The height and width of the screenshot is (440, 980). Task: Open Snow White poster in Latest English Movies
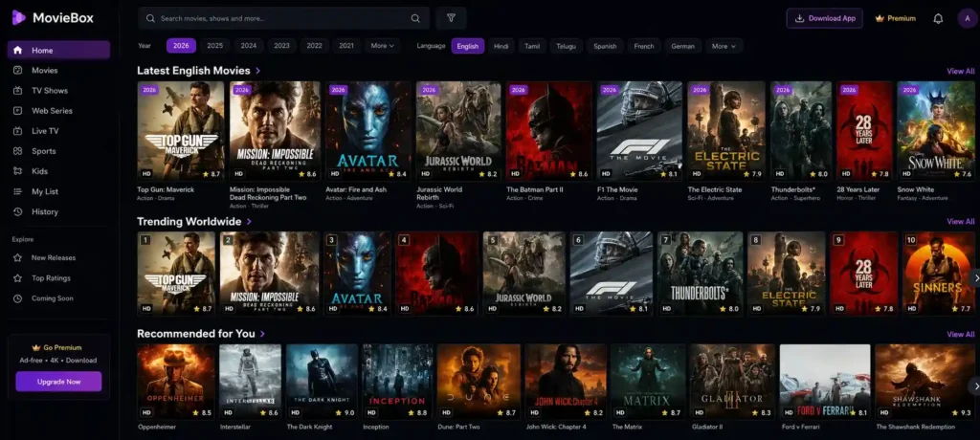[x=936, y=131]
